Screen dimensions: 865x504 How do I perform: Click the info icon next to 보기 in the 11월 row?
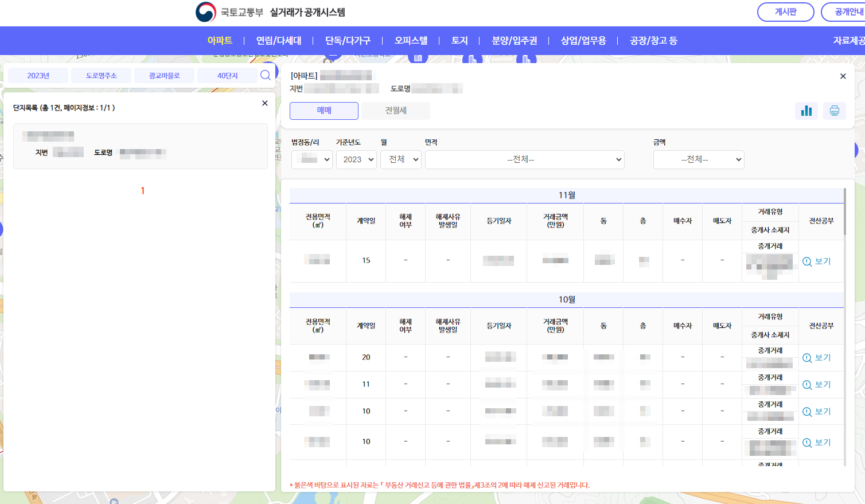[807, 261]
